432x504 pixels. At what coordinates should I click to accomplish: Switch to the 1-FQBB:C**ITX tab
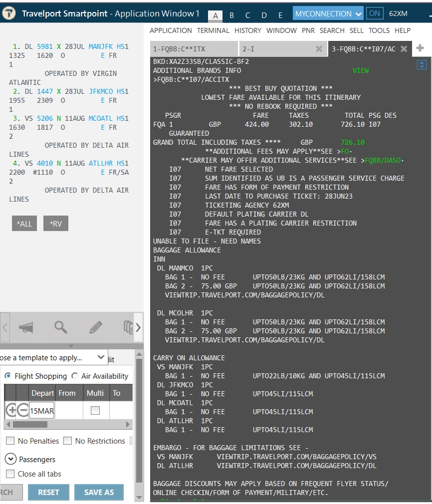click(x=194, y=49)
